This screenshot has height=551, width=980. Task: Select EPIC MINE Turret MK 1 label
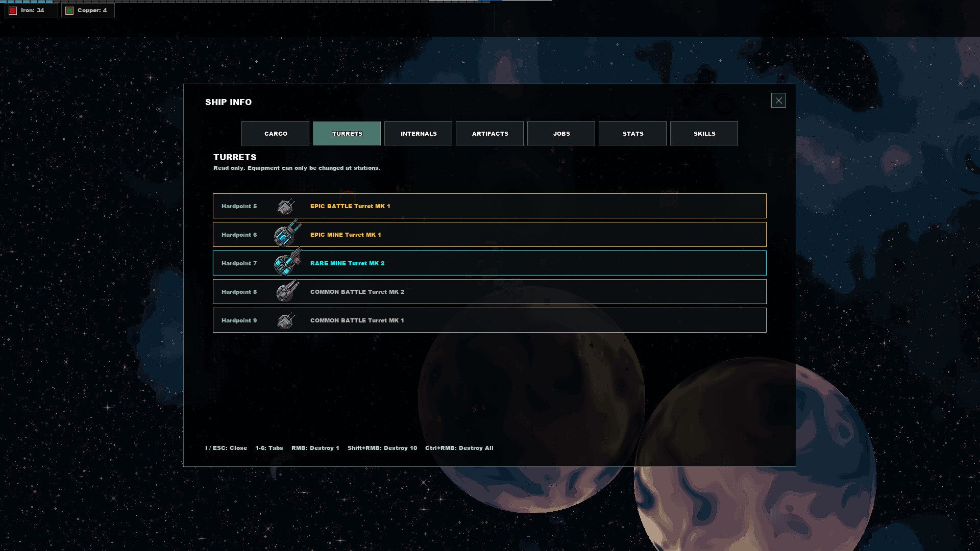346,235
